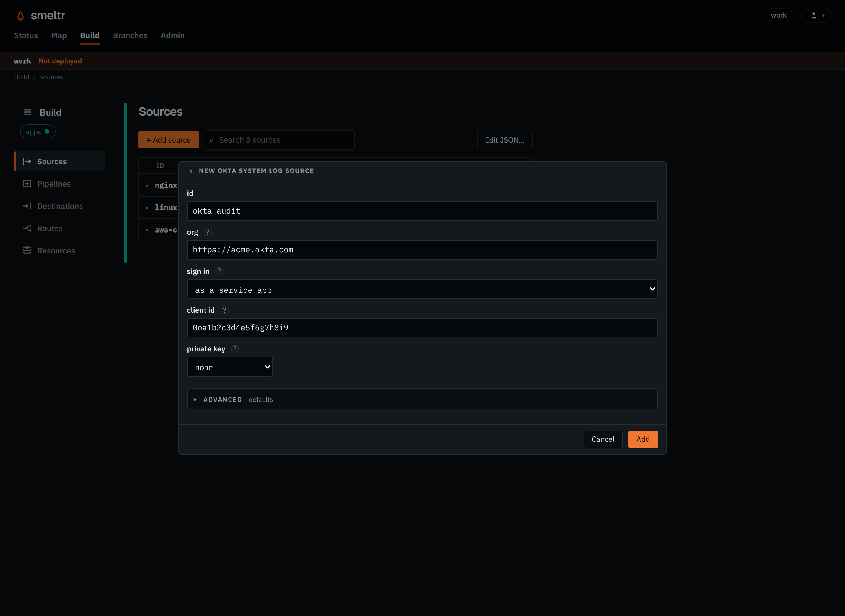Click the Routes sidebar icon
Image resolution: width=845 pixels, height=616 pixels.
pyautogui.click(x=27, y=228)
